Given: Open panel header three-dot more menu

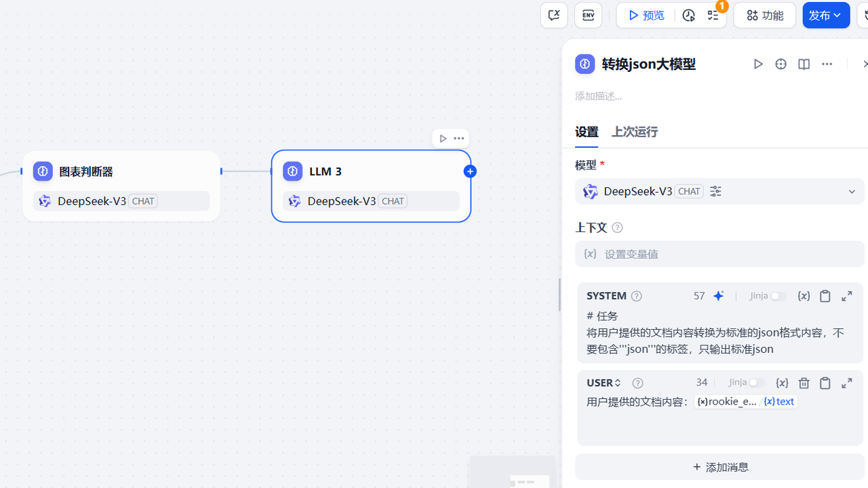Looking at the screenshot, I should pos(827,64).
